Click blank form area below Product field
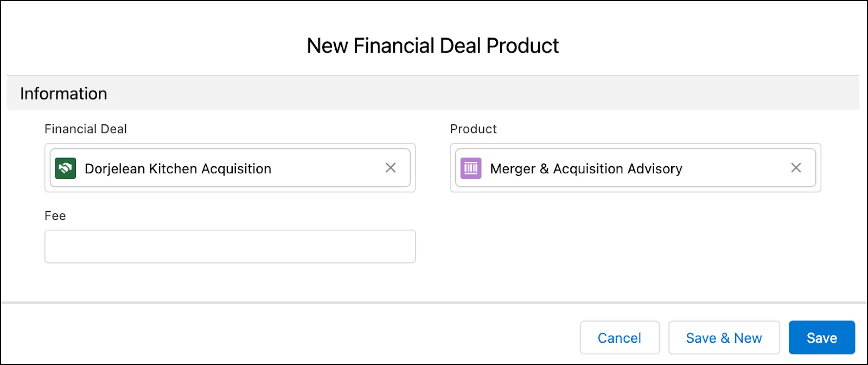868x365 pixels. (x=635, y=247)
